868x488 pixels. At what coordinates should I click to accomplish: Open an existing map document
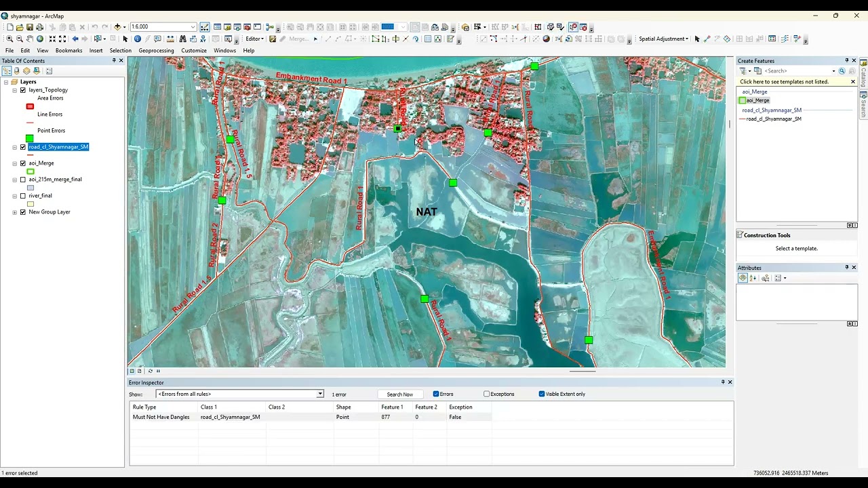[x=20, y=27]
